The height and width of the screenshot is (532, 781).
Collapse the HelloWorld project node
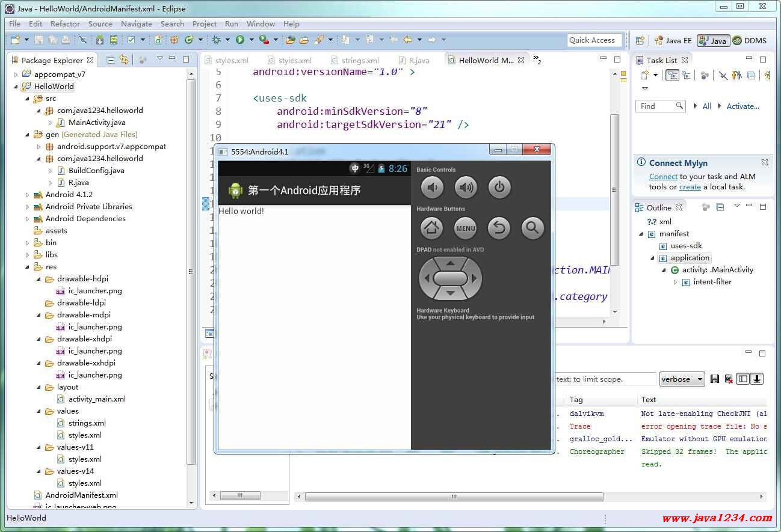(x=16, y=87)
